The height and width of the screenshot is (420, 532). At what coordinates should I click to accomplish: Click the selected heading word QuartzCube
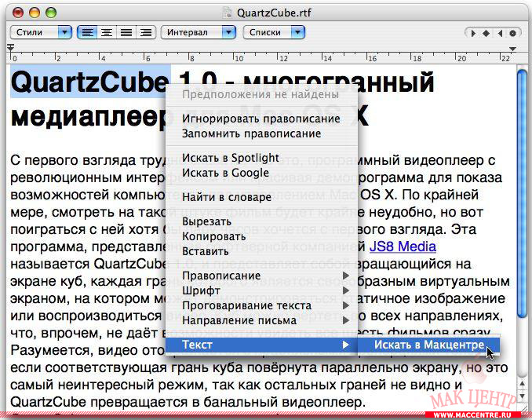pos(89,82)
